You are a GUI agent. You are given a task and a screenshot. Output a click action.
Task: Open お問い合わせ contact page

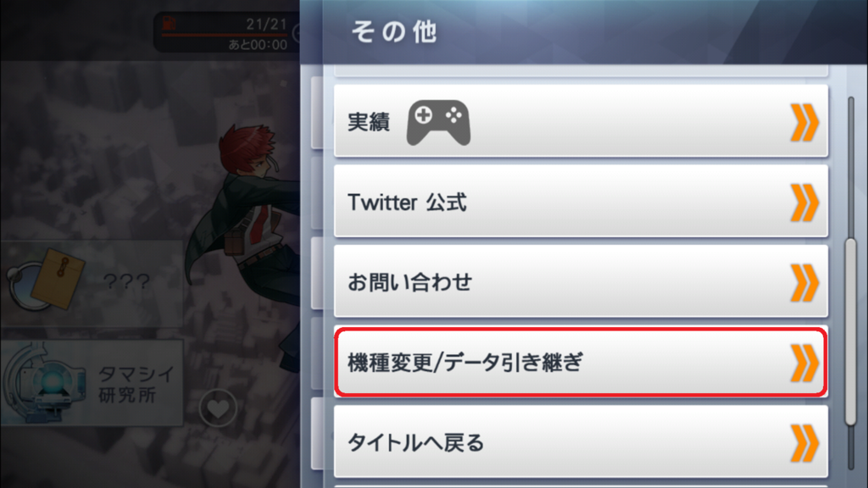(x=581, y=281)
